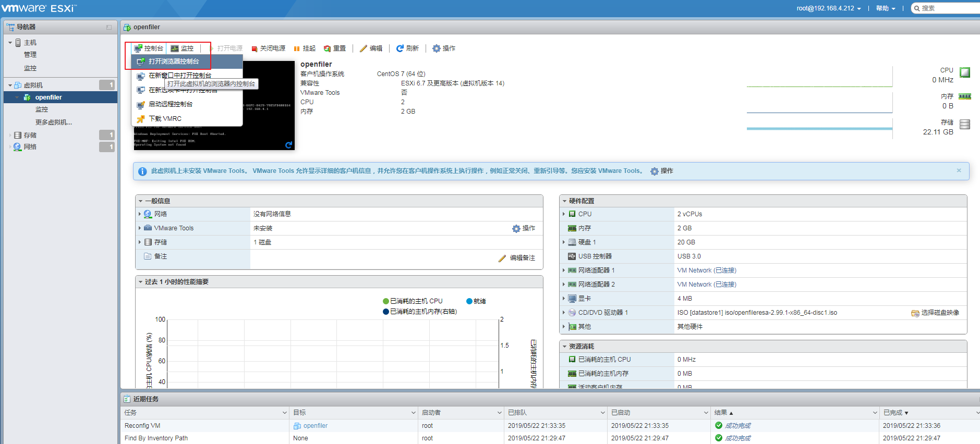Open the actions (操作) gear in the toolbar
This screenshot has height=444, width=980.
pyautogui.click(x=437, y=48)
